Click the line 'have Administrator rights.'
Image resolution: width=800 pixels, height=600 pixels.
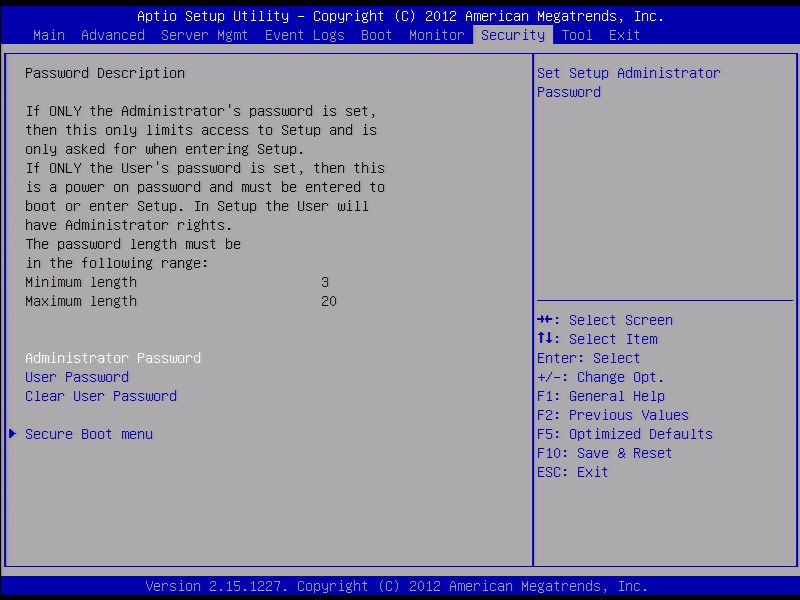pos(129,225)
